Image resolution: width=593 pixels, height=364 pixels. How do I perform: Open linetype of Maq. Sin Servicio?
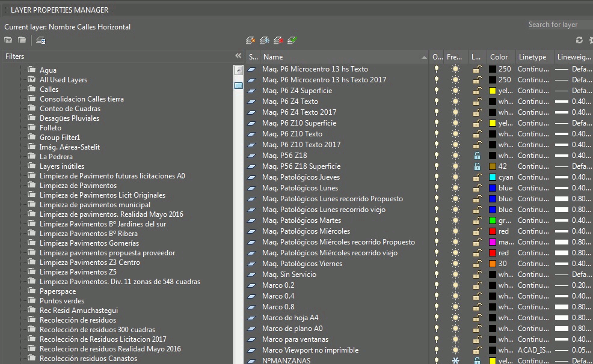click(533, 275)
